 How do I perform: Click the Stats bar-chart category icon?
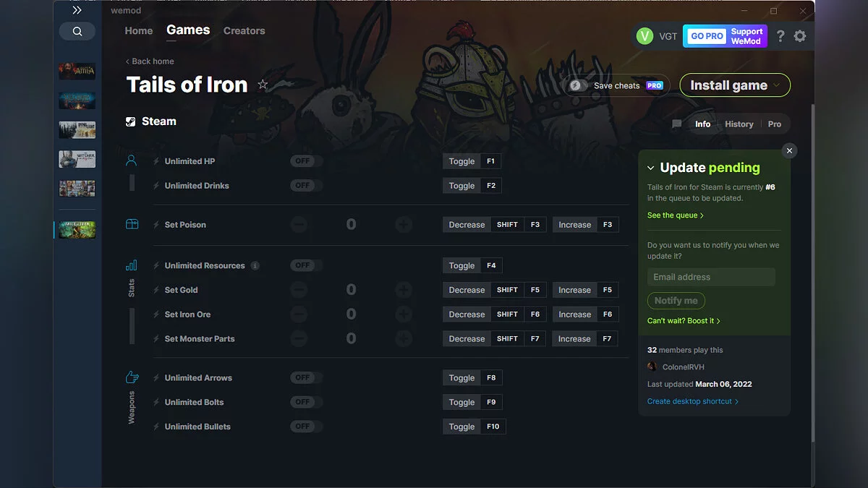[131, 265]
